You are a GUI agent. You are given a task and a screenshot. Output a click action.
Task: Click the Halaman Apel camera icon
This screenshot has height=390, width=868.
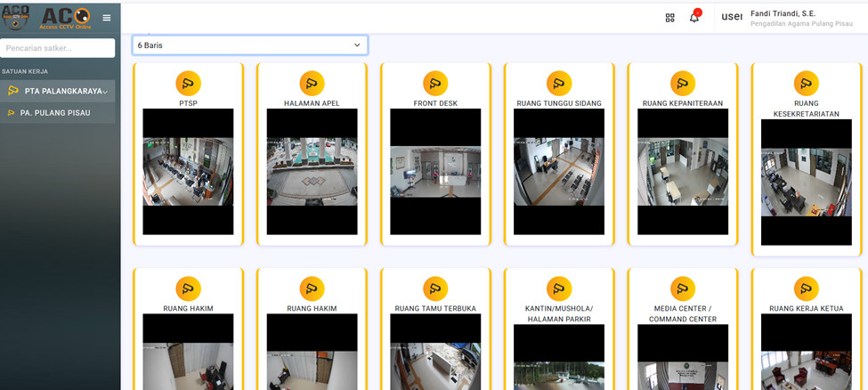312,84
